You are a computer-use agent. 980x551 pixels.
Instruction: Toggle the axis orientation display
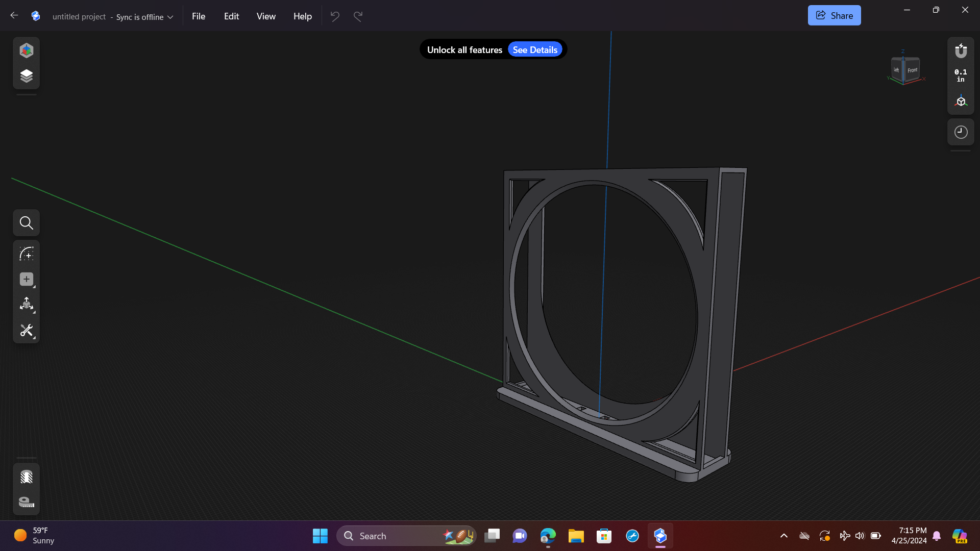[961, 101]
